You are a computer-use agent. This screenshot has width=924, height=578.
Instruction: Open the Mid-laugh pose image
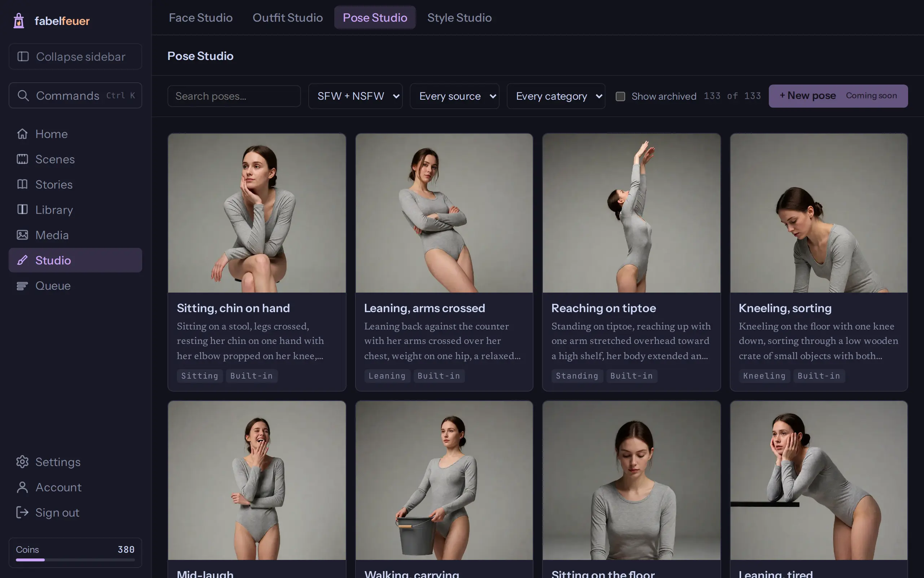click(257, 480)
